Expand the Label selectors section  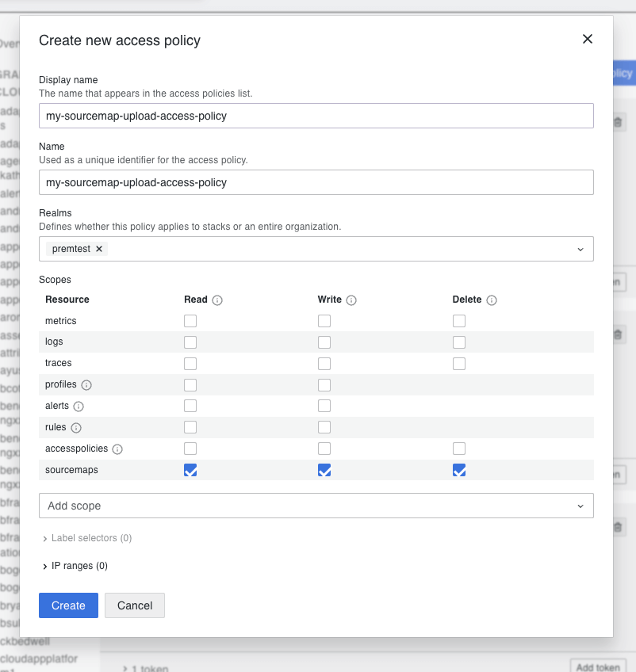pos(86,538)
